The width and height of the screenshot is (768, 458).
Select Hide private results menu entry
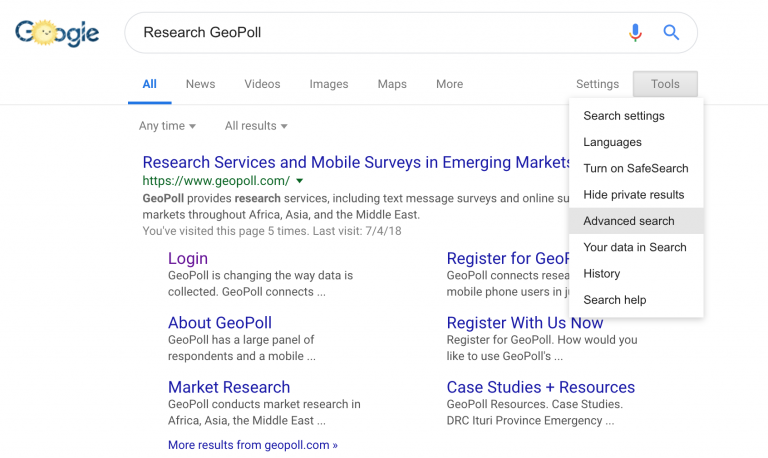(634, 194)
